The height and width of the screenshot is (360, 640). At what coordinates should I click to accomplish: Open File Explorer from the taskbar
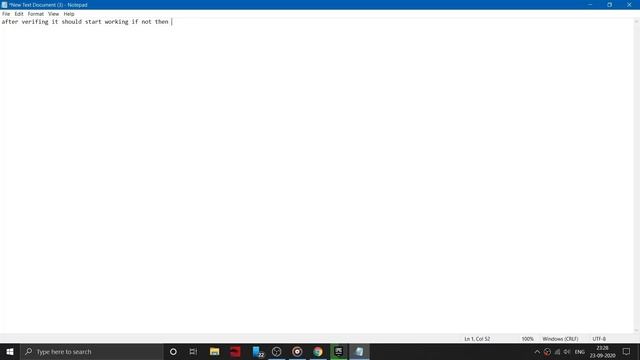[x=214, y=351]
